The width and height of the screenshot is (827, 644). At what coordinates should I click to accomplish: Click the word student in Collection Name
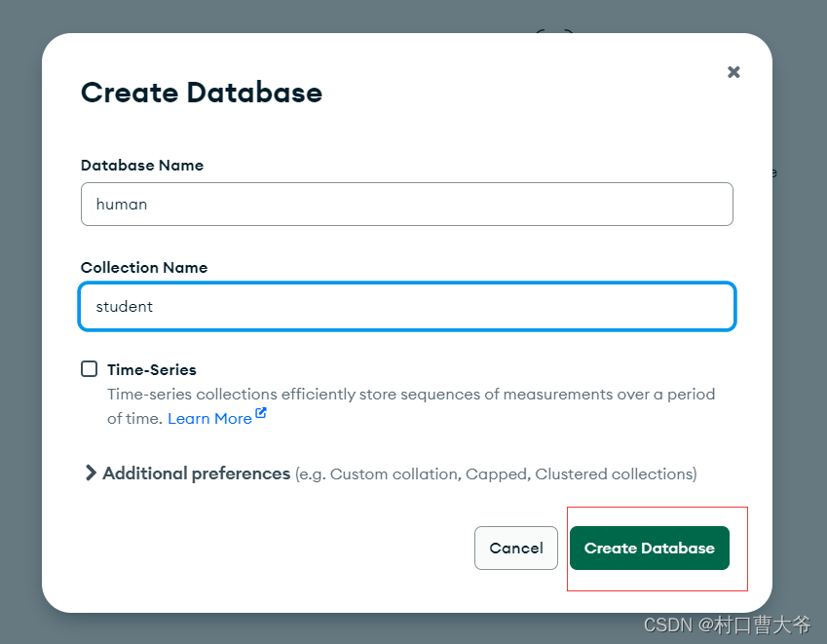(x=125, y=307)
